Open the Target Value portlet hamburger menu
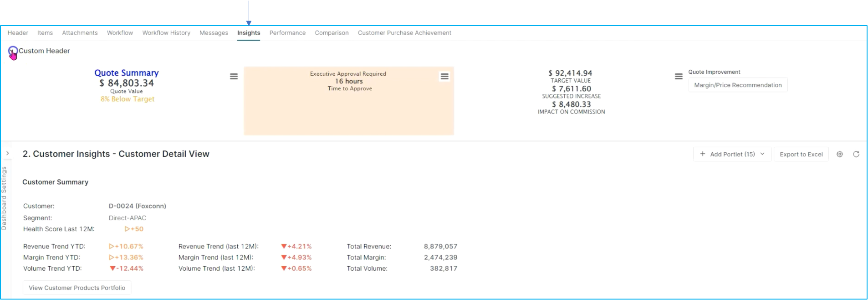Image resolution: width=868 pixels, height=300 pixels. point(679,77)
